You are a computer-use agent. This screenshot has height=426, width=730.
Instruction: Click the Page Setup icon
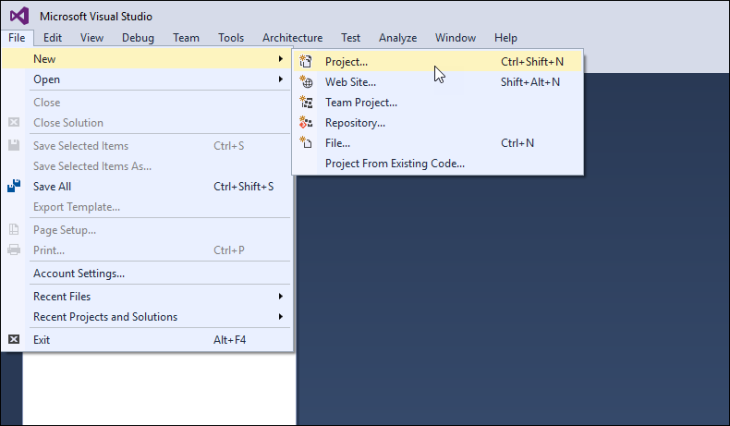coord(14,229)
